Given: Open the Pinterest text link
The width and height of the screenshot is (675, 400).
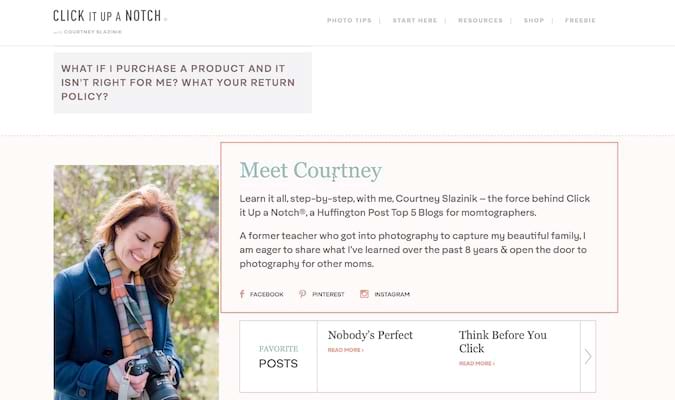Looking at the screenshot, I should coord(328,295).
